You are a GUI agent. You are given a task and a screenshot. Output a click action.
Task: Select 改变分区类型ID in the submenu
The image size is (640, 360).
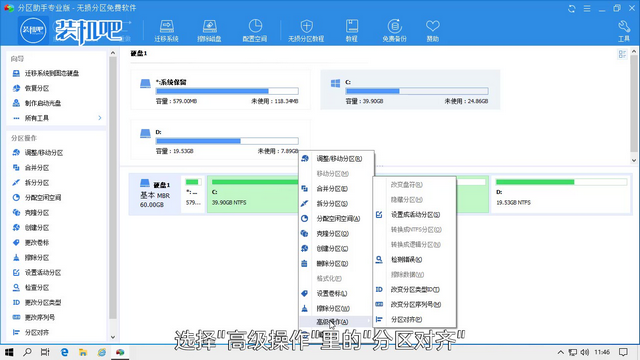pos(415,289)
